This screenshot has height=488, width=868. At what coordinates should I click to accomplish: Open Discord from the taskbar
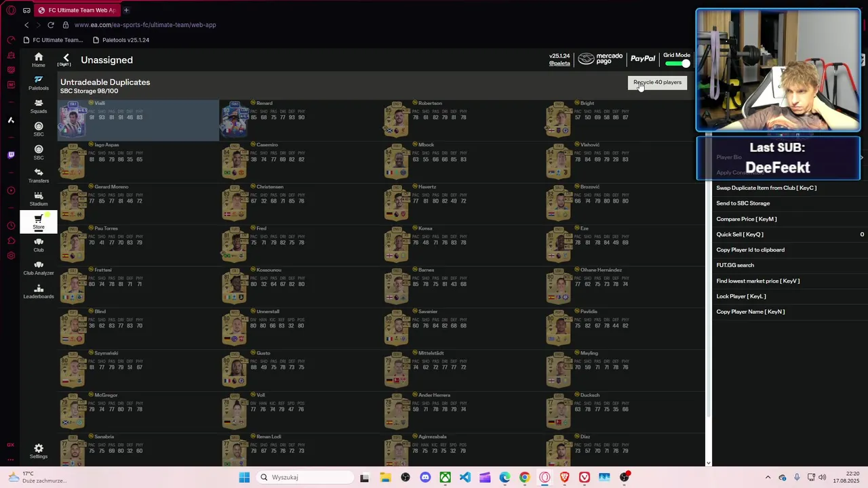click(x=425, y=477)
